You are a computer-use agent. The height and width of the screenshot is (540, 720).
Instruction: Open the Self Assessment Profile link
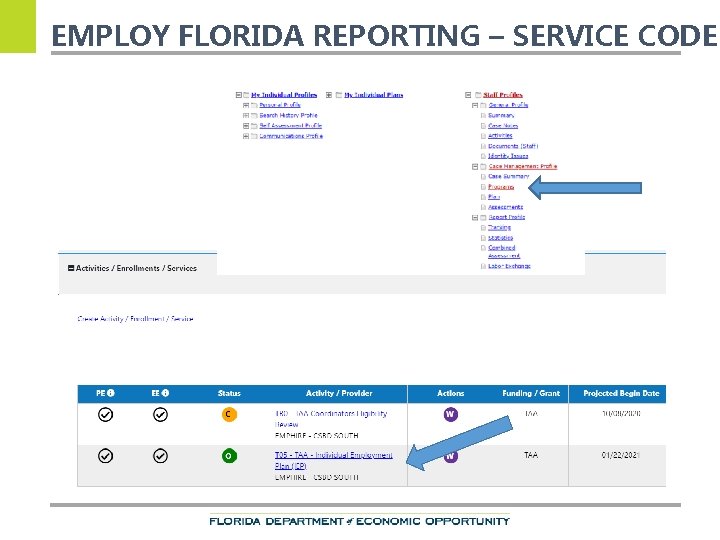(291, 126)
